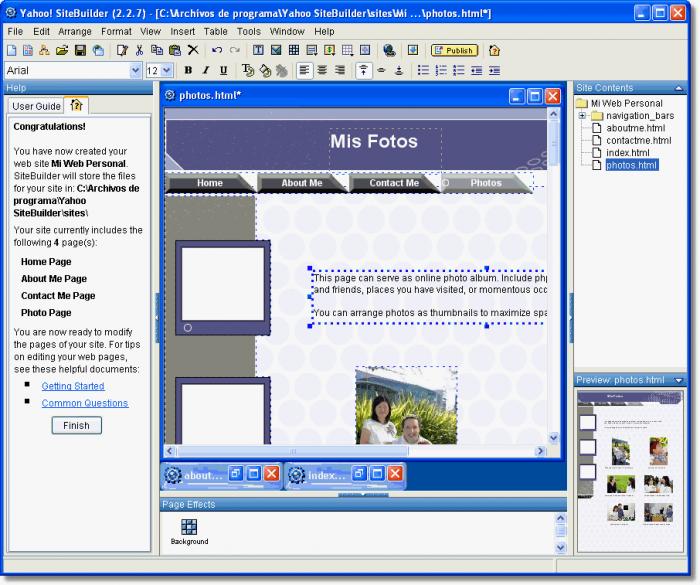
Task: Open the font size 12 dropdown
Action: 167,71
